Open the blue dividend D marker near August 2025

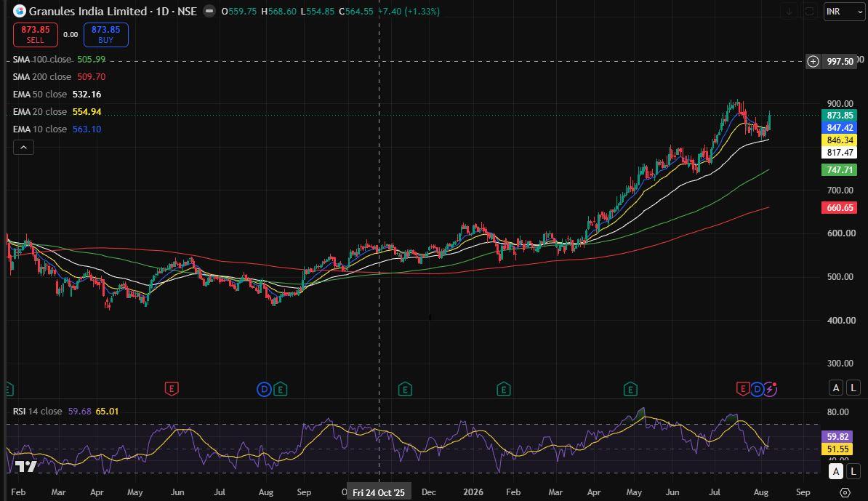[264, 390]
